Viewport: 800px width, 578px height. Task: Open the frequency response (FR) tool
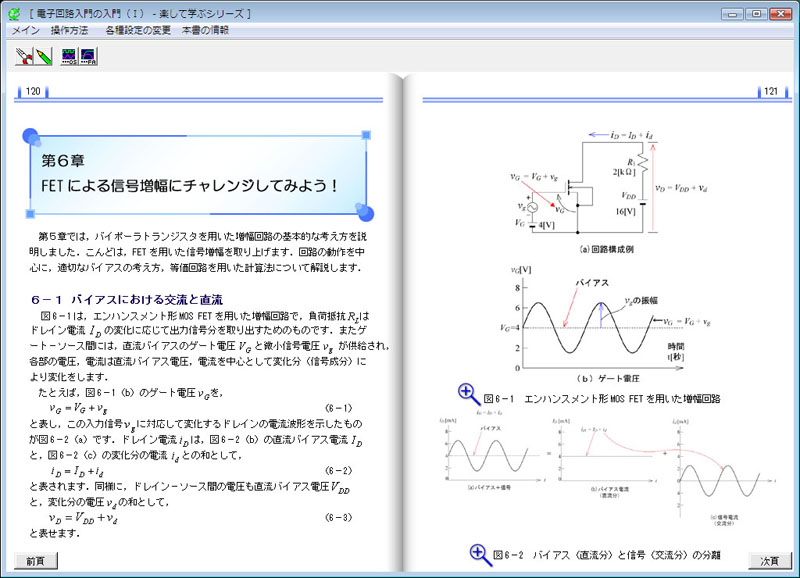(x=88, y=56)
